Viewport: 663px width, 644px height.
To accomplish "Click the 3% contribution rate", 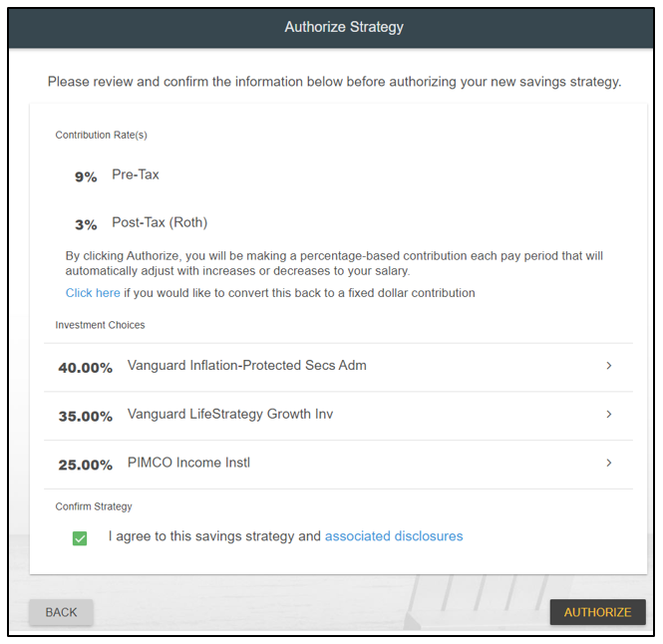I will pos(86,224).
